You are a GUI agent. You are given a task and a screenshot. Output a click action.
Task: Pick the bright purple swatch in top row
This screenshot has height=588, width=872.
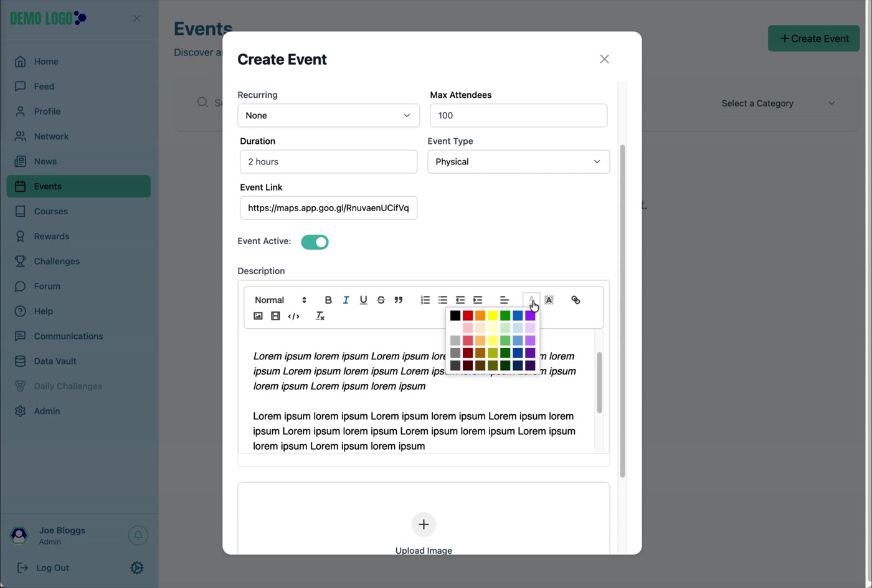pos(530,316)
